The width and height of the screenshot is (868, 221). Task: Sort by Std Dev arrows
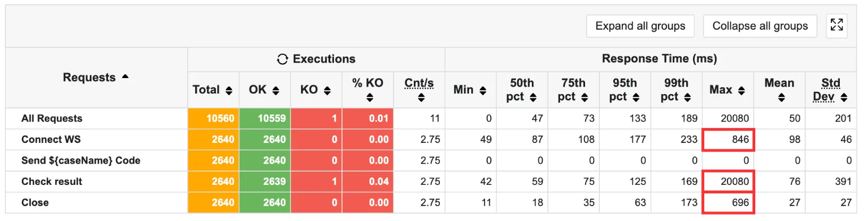(x=844, y=97)
